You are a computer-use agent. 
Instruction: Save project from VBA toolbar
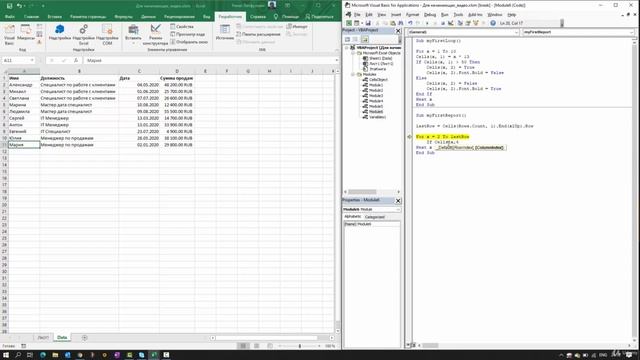pyautogui.click(x=368, y=23)
